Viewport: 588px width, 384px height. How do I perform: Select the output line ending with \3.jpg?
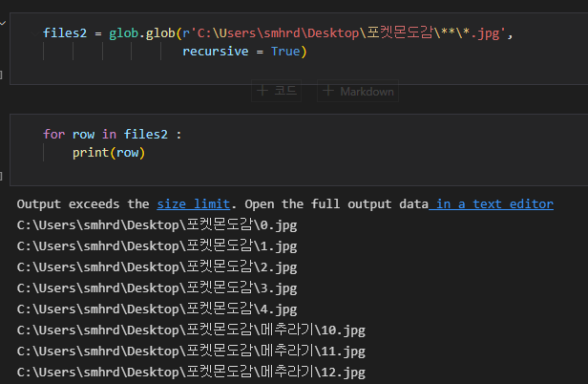click(157, 288)
